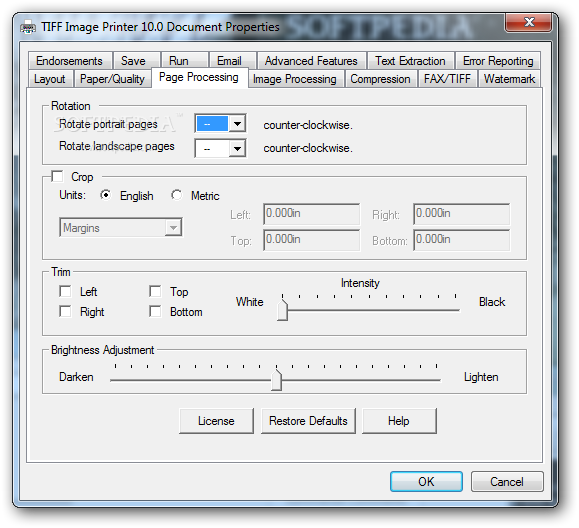579x528 pixels.
Task: Open the Watermark tab
Action: (510, 79)
